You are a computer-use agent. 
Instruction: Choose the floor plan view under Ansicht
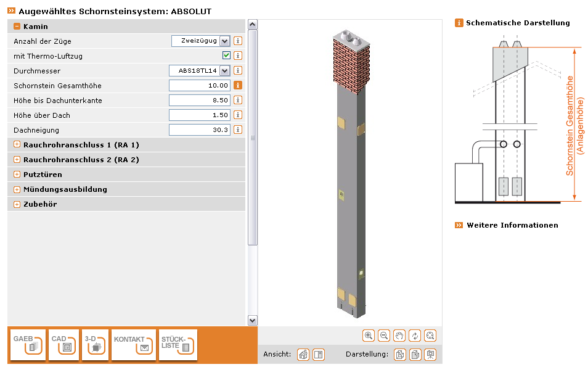[318, 355]
